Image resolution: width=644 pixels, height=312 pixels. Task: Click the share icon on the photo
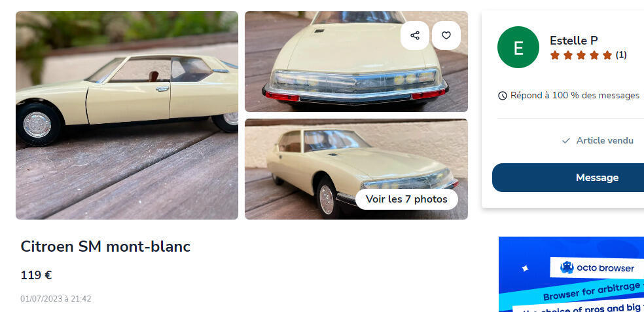[415, 35]
